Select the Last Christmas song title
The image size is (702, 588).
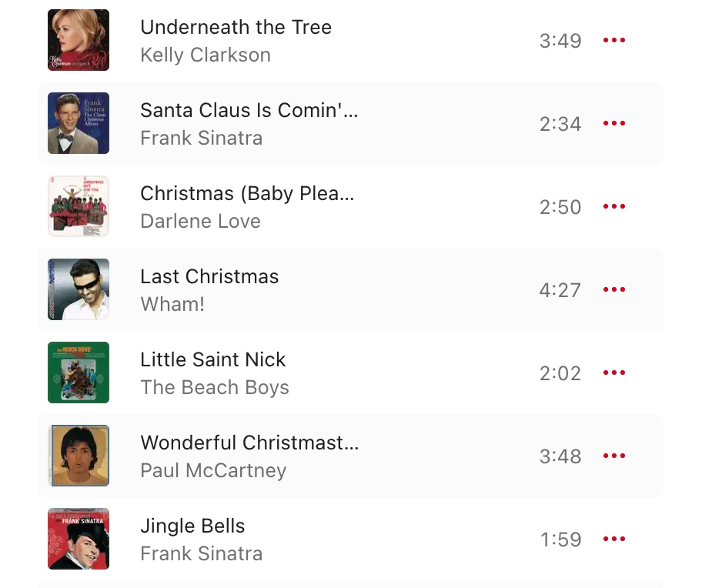coord(209,277)
